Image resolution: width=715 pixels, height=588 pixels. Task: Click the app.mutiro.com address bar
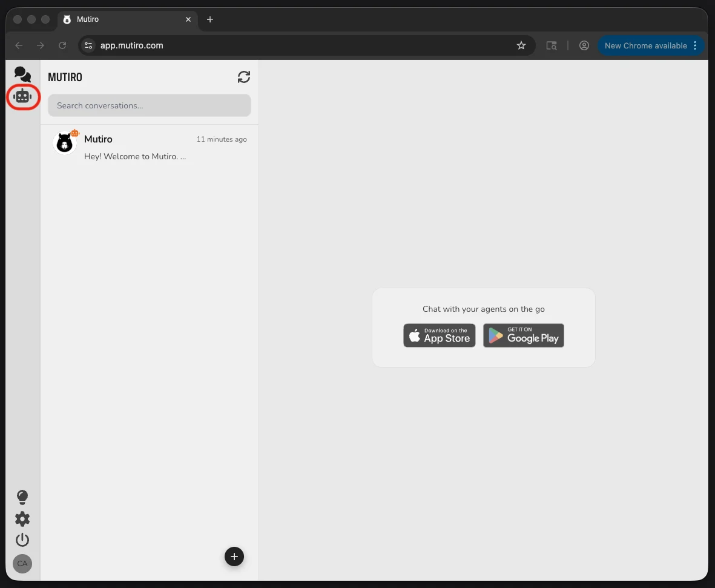click(x=306, y=45)
